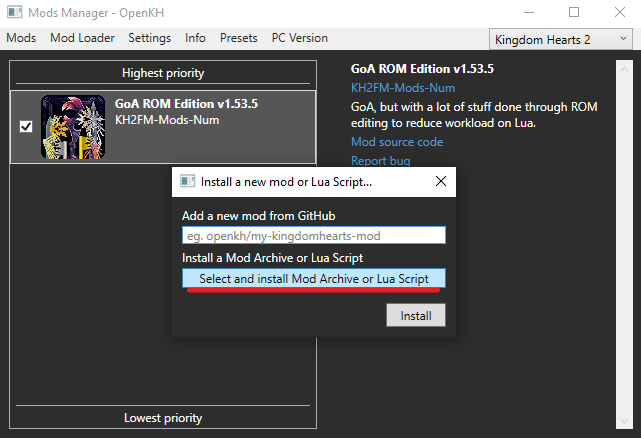The image size is (641, 438).
Task: Click the Report bug link
Action: pos(380,160)
